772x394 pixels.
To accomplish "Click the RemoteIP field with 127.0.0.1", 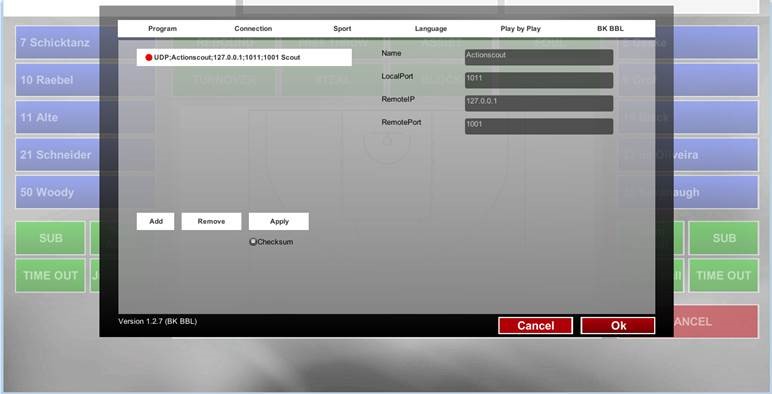I will pyautogui.click(x=539, y=103).
